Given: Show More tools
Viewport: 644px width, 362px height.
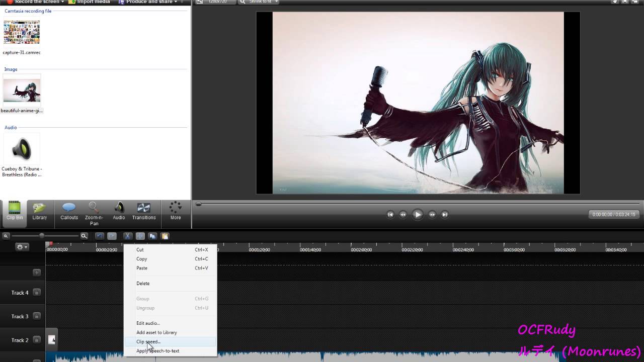Looking at the screenshot, I should [176, 211].
